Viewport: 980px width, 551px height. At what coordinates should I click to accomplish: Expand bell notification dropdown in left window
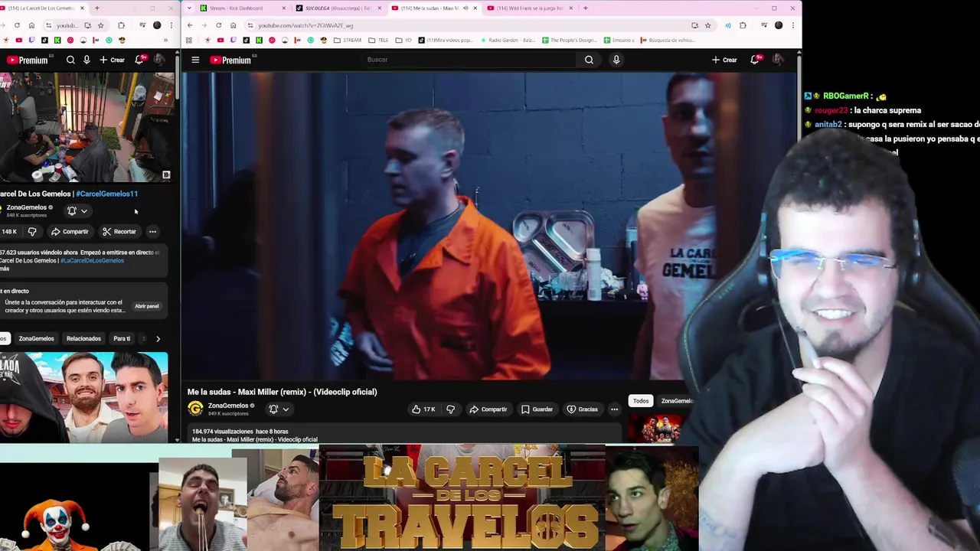(x=77, y=211)
